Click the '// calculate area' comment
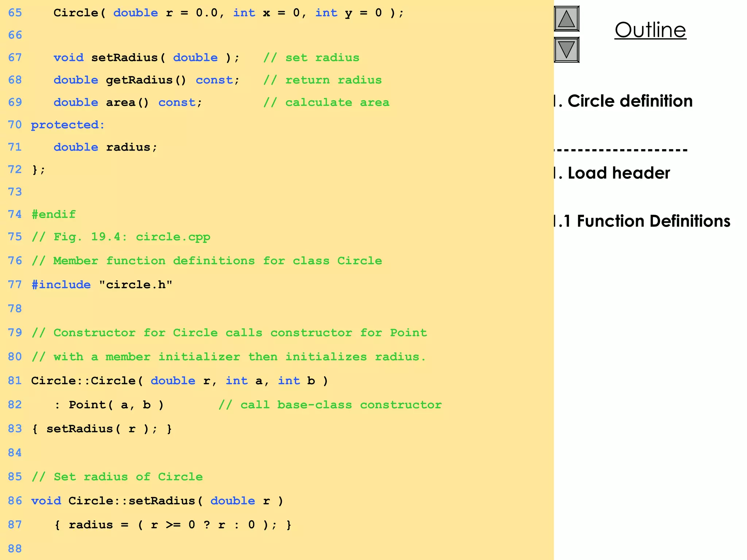This screenshot has width=747, height=560. pyautogui.click(x=326, y=102)
